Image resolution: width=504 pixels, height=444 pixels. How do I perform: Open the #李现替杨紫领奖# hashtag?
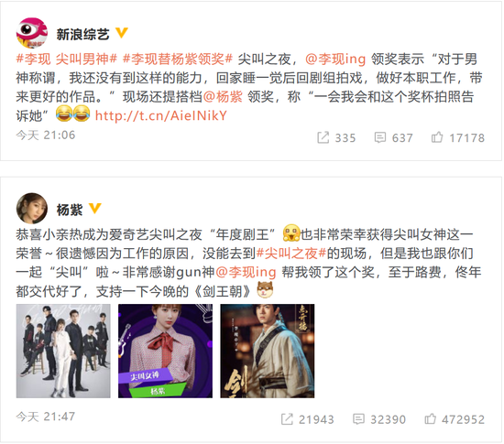coord(178,60)
